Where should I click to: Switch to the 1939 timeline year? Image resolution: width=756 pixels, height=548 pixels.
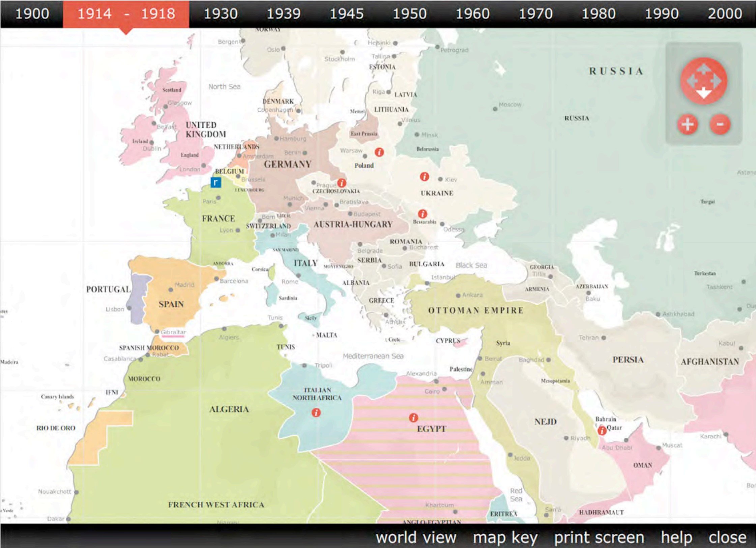coord(283,14)
